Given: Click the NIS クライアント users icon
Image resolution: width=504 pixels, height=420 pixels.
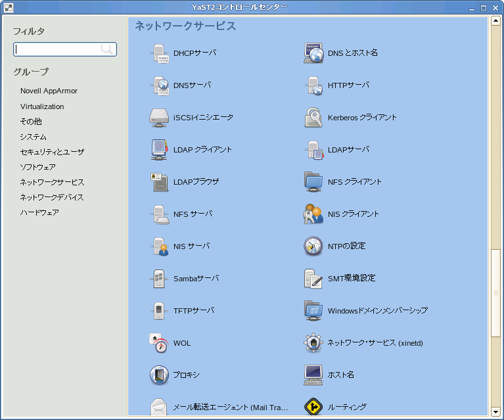Looking at the screenshot, I should click(313, 214).
